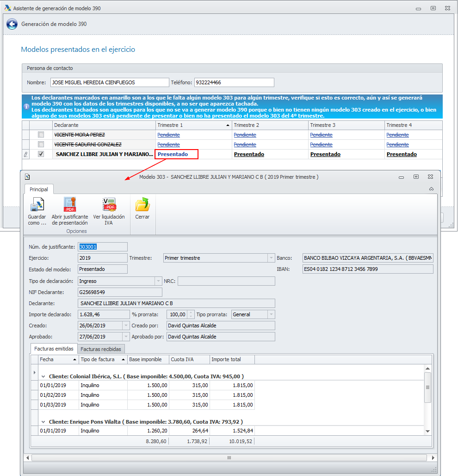Click the edit pencil row indicator

[x=25, y=155]
